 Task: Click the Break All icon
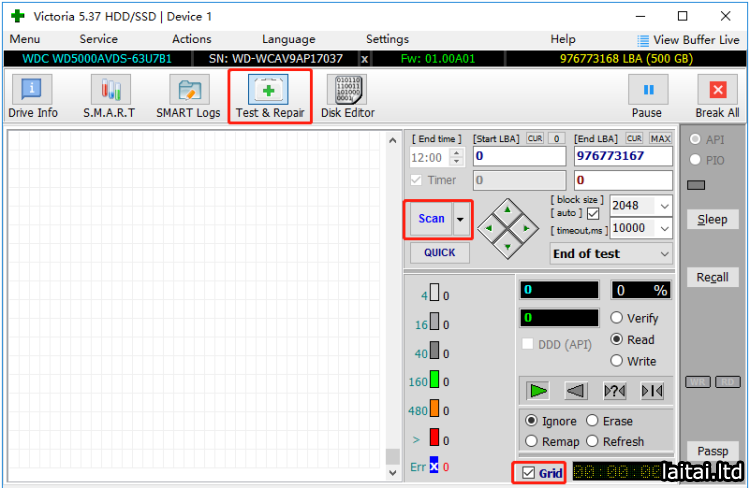[x=717, y=97]
